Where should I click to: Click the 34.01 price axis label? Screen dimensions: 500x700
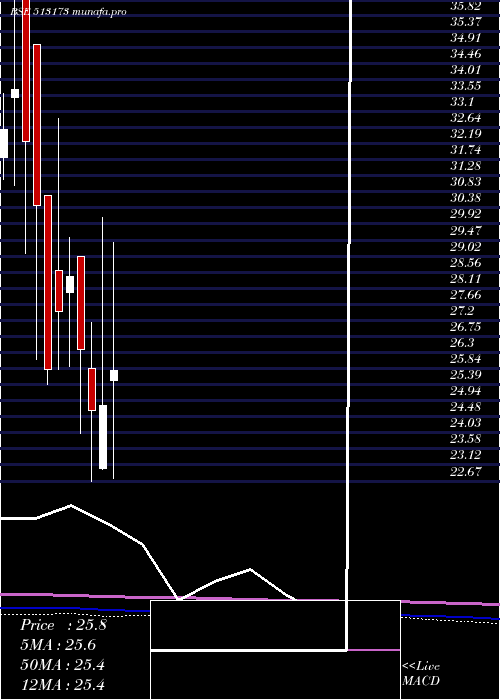[466, 70]
